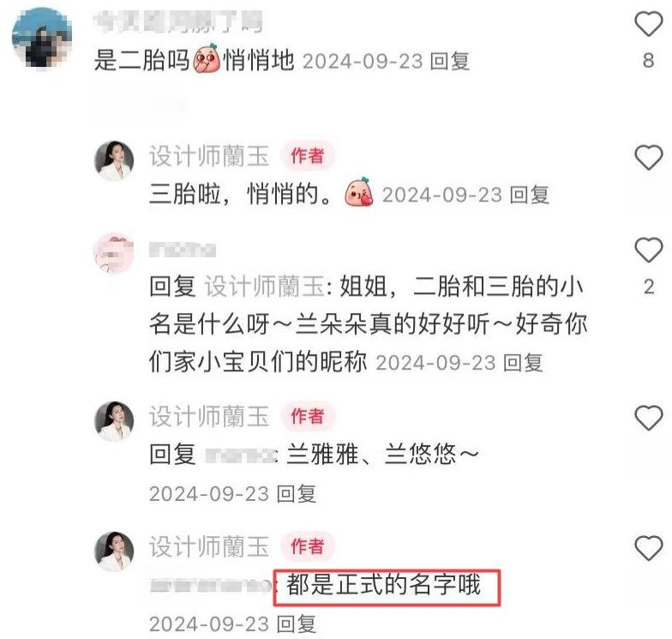Screen dimensions: 672x639
Task: Open mentioned 设计师蘭玉 link after 回复
Action: point(264,286)
